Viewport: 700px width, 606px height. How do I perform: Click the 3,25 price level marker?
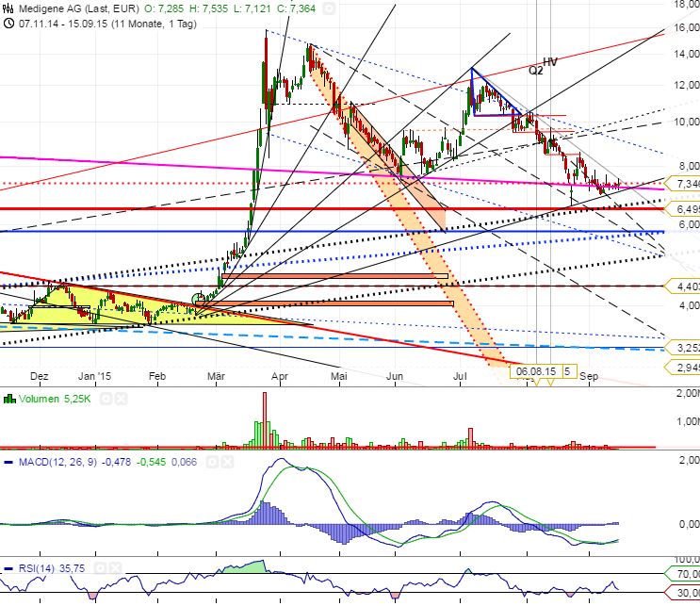684,348
